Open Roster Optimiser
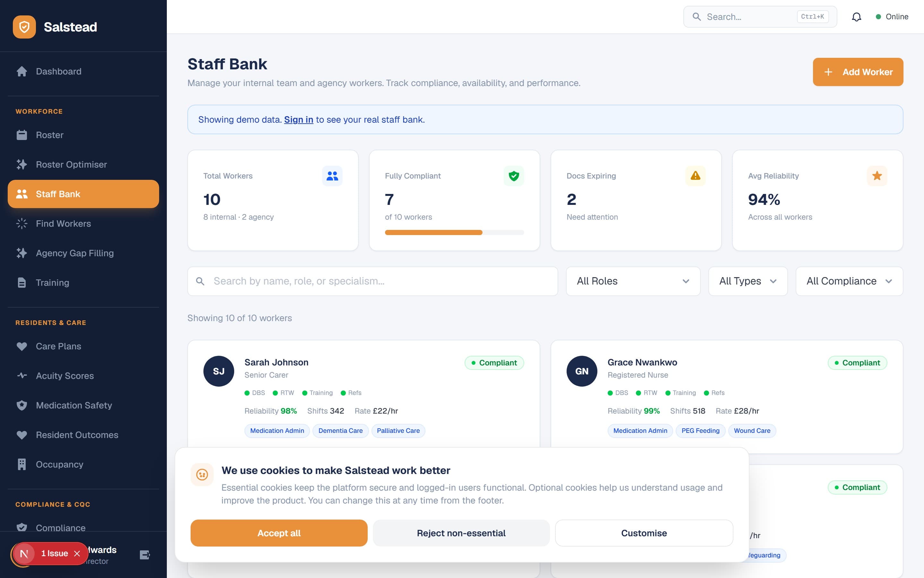The image size is (924, 578). click(83, 164)
